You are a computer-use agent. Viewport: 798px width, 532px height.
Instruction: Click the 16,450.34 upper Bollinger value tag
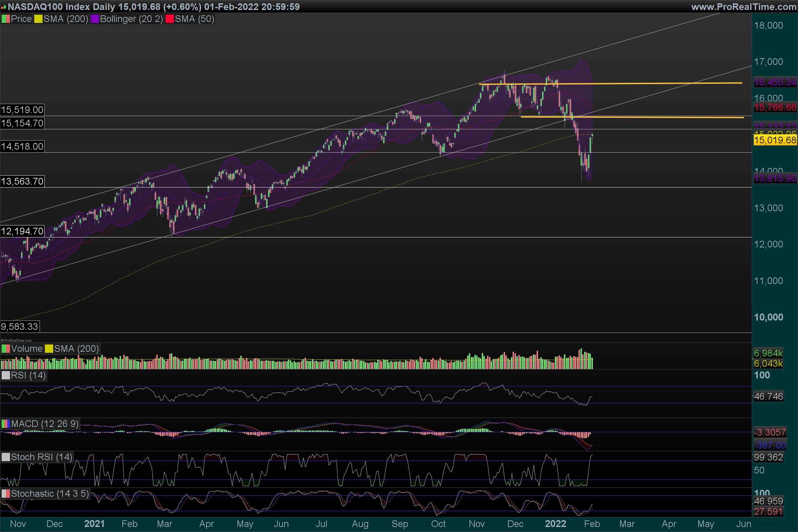[775, 82]
